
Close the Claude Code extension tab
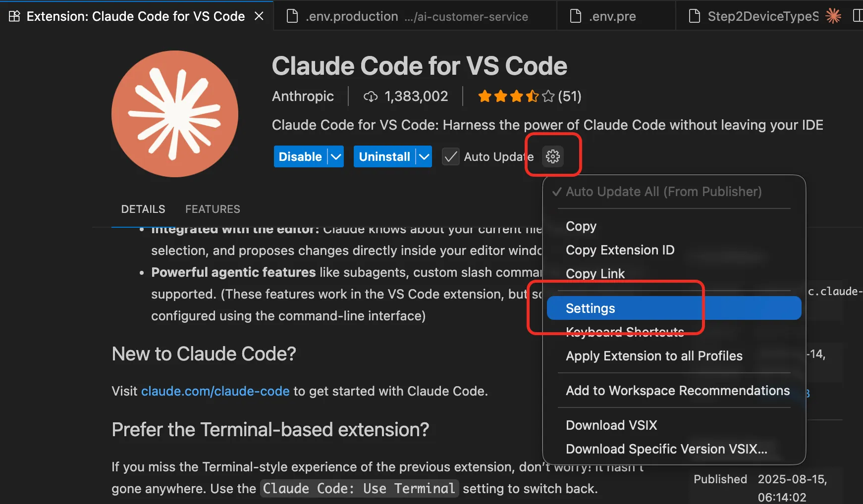[x=259, y=16]
